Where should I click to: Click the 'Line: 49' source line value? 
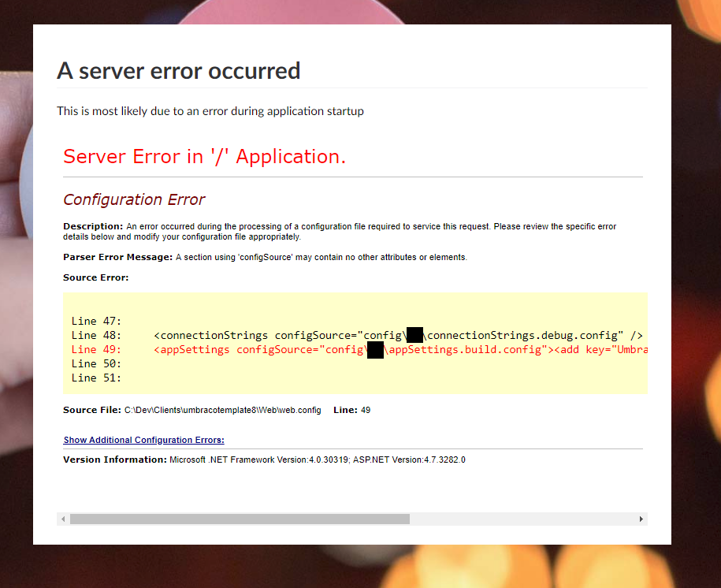coord(351,410)
